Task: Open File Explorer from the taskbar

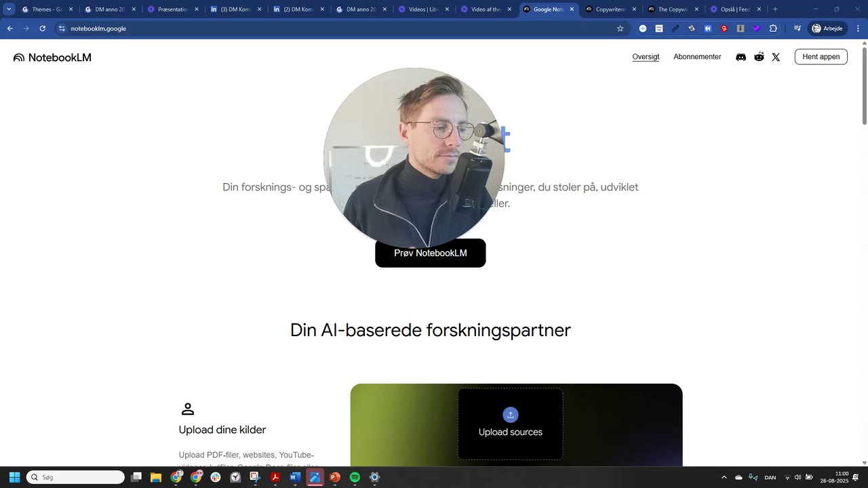Action: tap(156, 477)
